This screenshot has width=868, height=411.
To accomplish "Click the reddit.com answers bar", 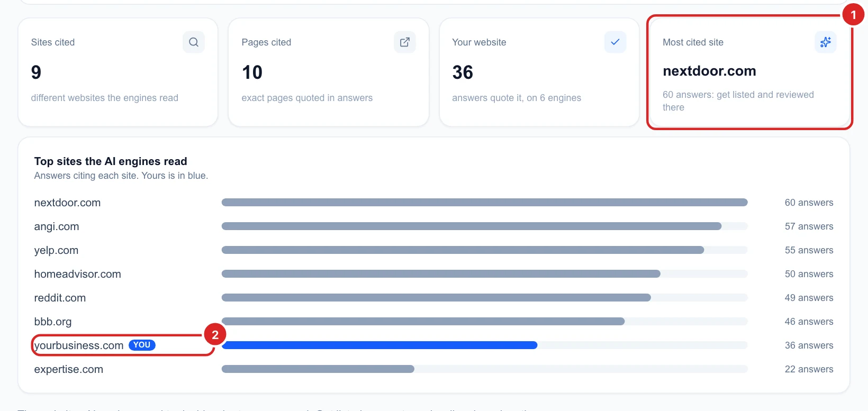I will coord(436,298).
